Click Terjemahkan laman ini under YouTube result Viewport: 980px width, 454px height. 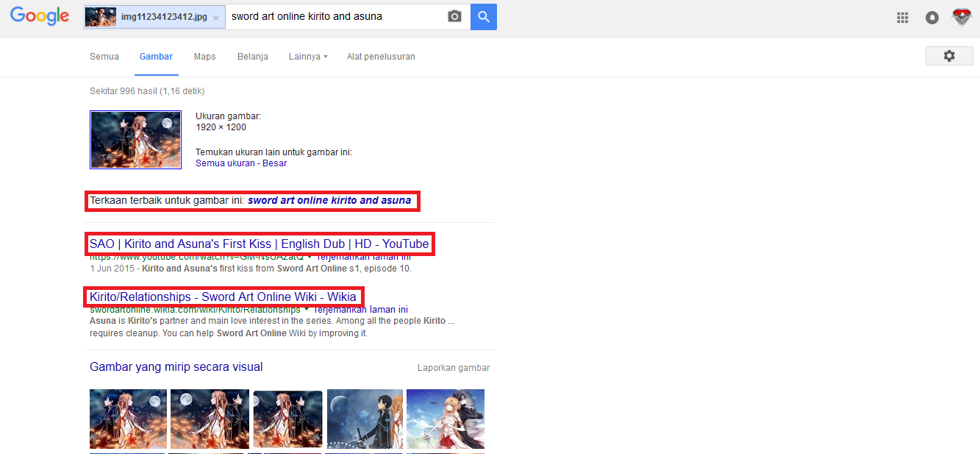pos(363,258)
